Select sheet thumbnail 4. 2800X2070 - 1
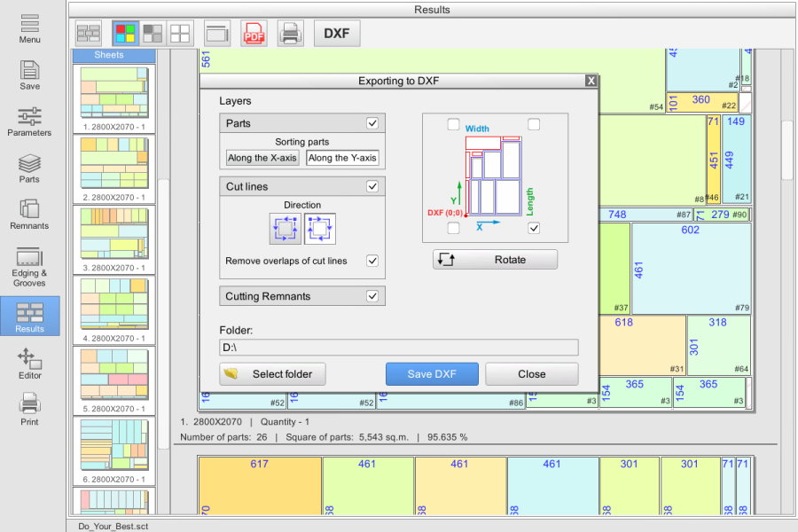798x532 pixels. point(114,310)
